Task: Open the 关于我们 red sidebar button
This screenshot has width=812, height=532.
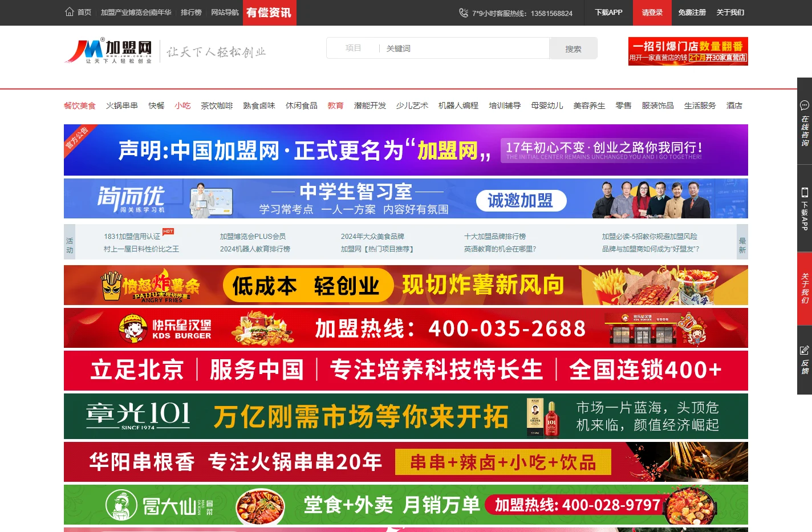Action: coord(805,289)
